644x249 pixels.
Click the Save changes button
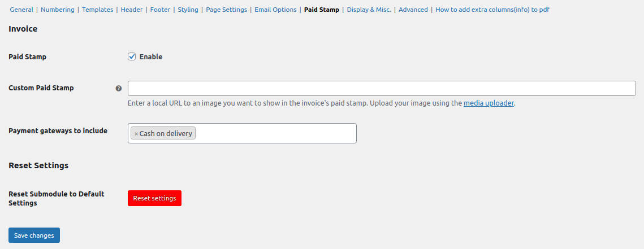tap(34, 235)
